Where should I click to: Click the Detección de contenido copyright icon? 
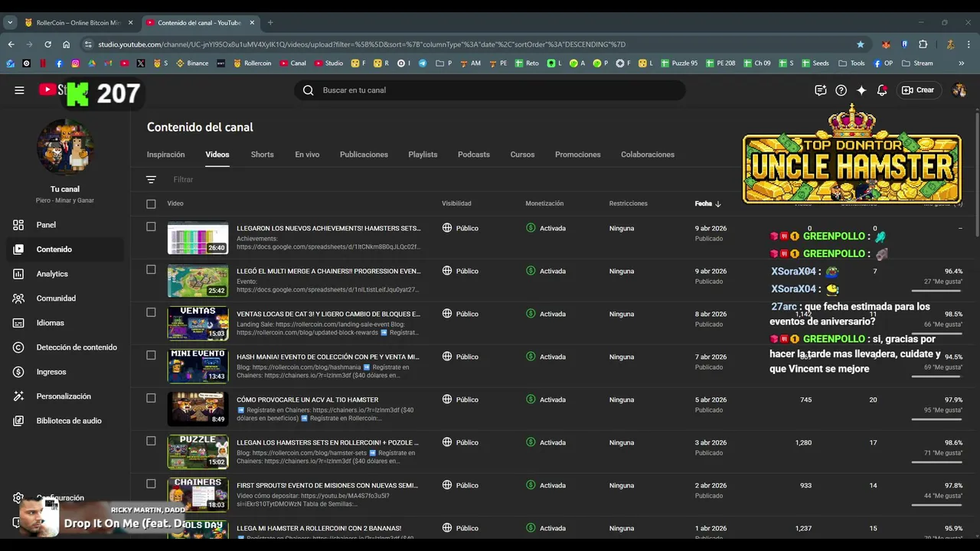tap(18, 347)
